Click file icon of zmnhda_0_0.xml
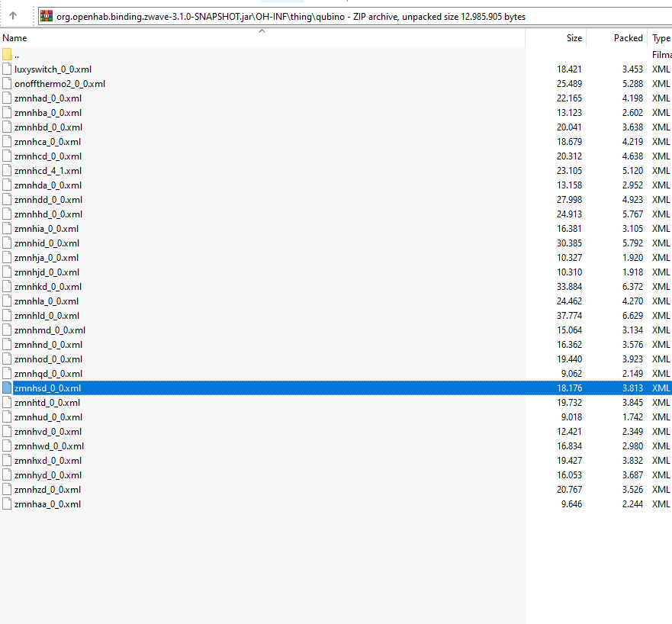Viewport: 672px width, 624px height. click(7, 185)
